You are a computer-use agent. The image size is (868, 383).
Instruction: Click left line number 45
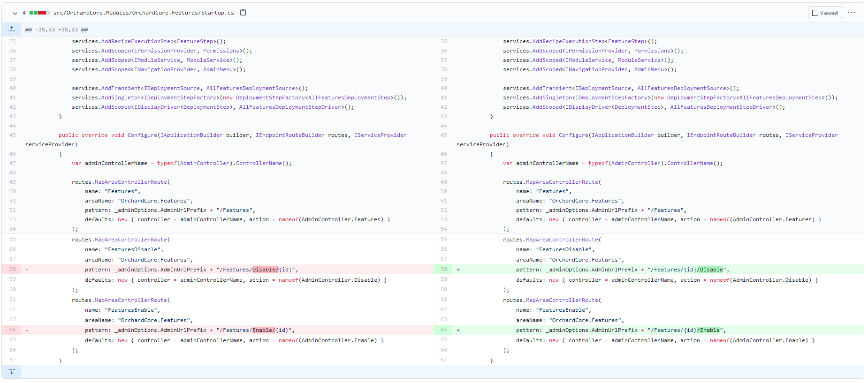(x=12, y=135)
